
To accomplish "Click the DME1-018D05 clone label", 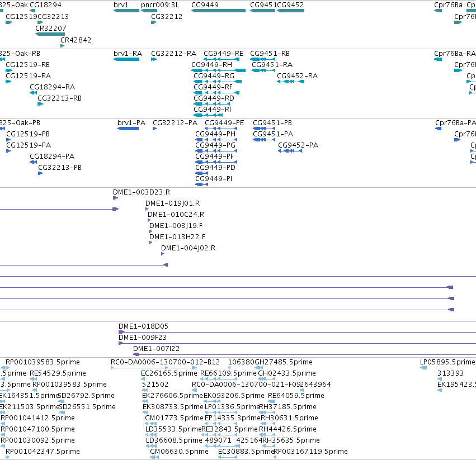I will pos(143,326).
